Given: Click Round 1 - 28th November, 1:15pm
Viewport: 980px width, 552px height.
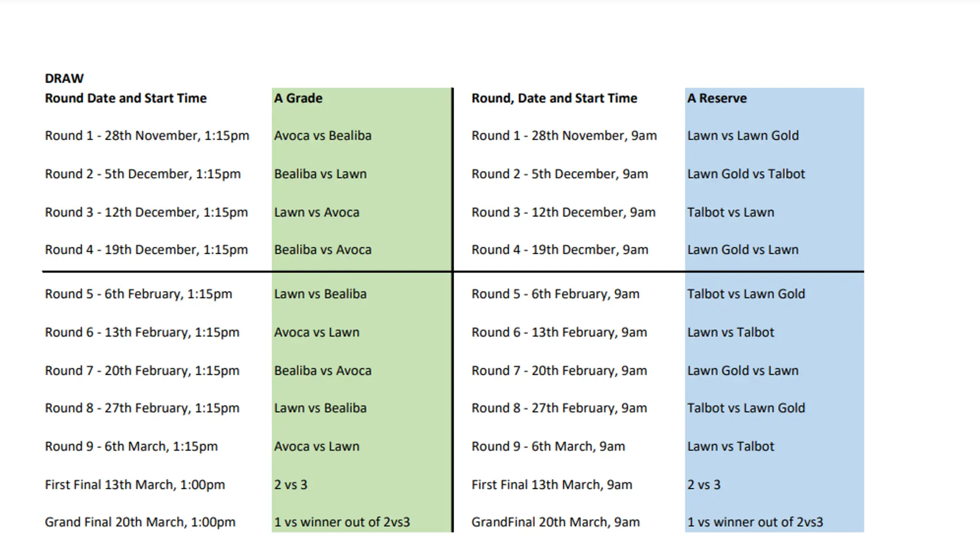Looking at the screenshot, I should tap(147, 136).
